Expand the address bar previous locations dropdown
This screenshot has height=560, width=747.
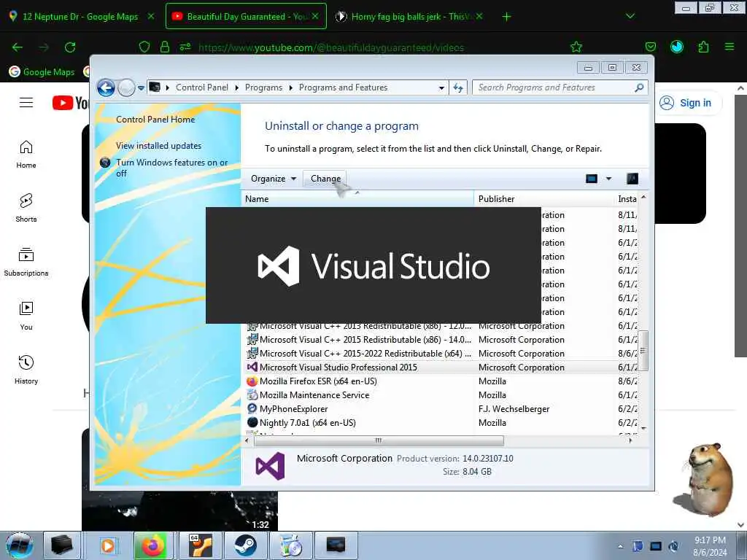441,88
